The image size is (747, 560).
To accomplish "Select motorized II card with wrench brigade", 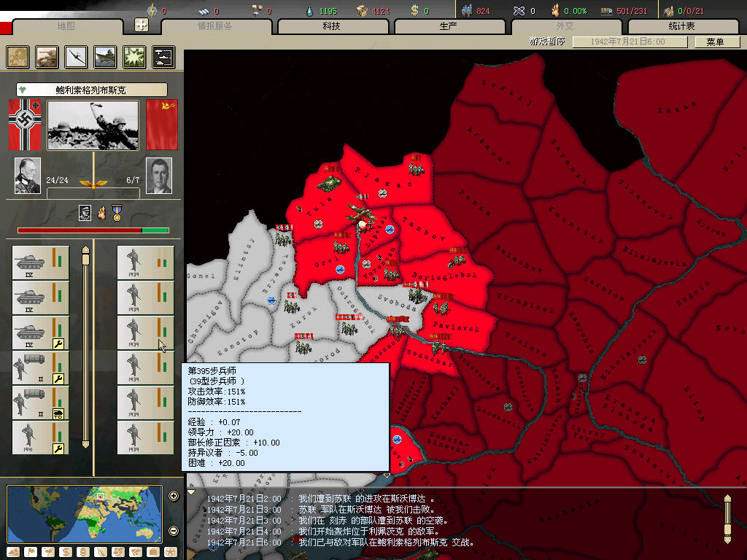I will pyautogui.click(x=41, y=367).
